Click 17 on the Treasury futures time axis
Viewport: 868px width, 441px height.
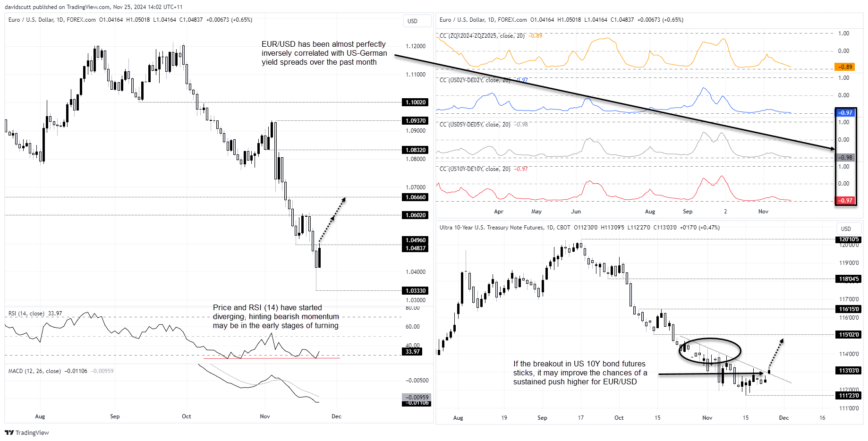tap(581, 418)
